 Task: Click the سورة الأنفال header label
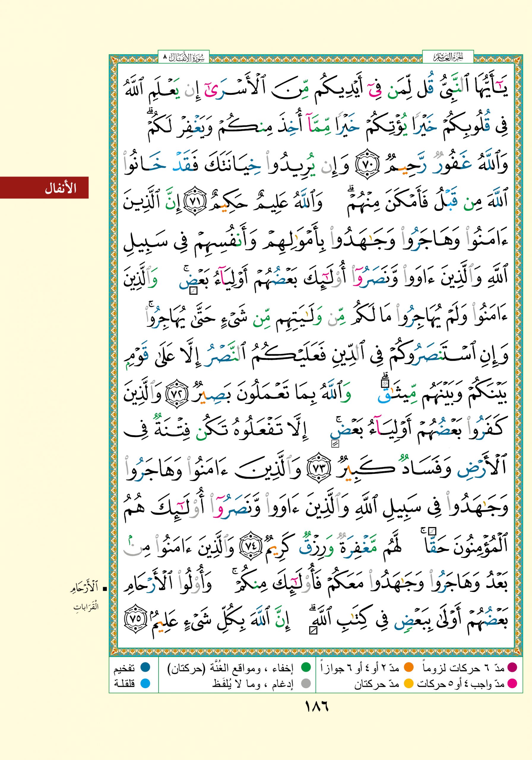coord(184,58)
